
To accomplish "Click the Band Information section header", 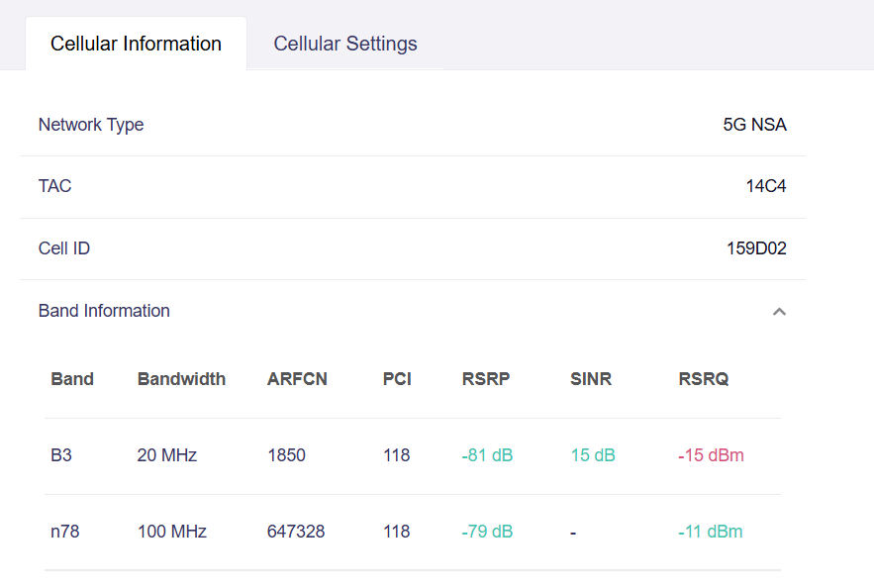I will click(x=413, y=311).
